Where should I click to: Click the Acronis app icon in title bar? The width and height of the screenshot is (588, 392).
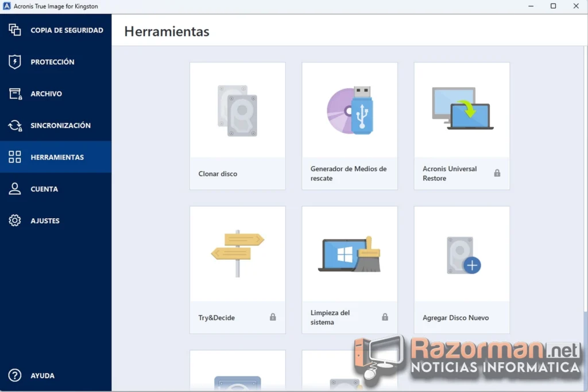(x=6, y=6)
